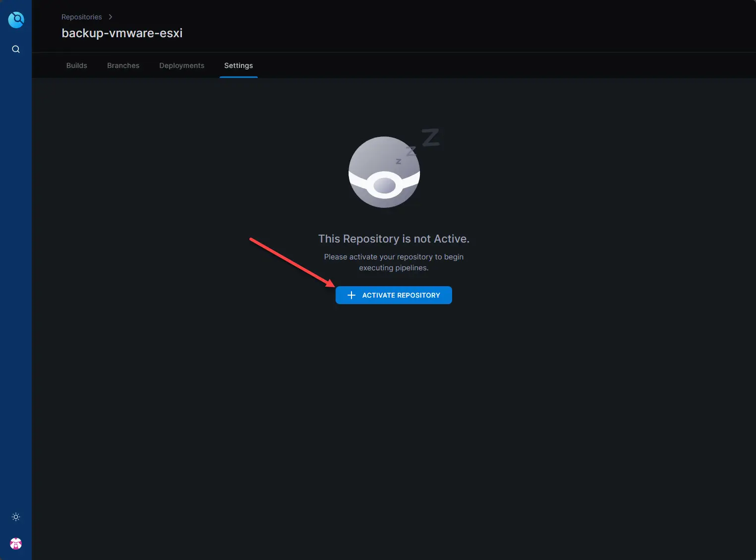Image resolution: width=756 pixels, height=560 pixels.
Task: Click the Activate Repository button
Action: point(394,295)
